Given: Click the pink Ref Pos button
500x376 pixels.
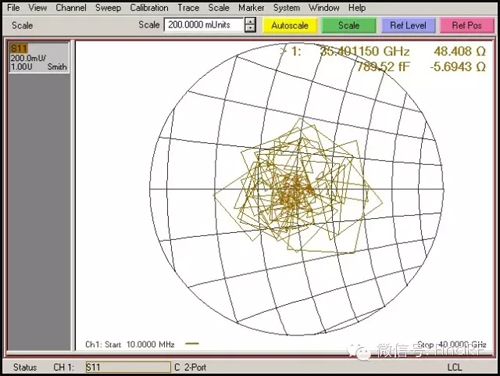Looking at the screenshot, I should [467, 26].
